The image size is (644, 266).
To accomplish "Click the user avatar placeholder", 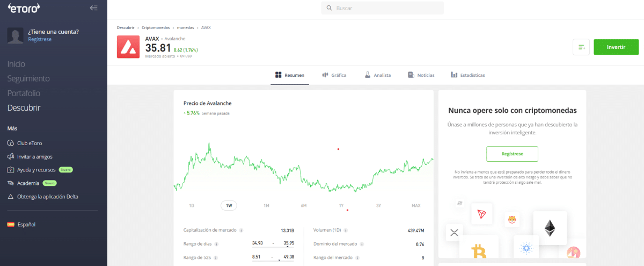I will point(15,35).
